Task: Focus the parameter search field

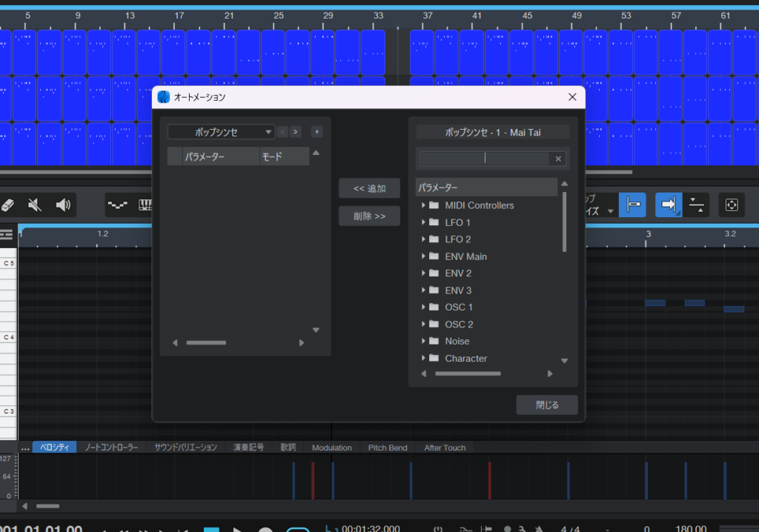Action: 484,159
